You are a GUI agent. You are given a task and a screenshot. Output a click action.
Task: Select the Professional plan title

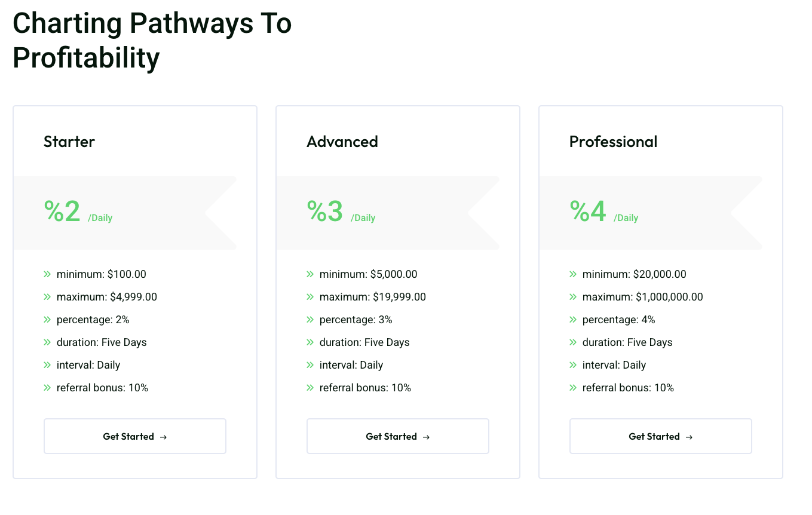point(613,142)
